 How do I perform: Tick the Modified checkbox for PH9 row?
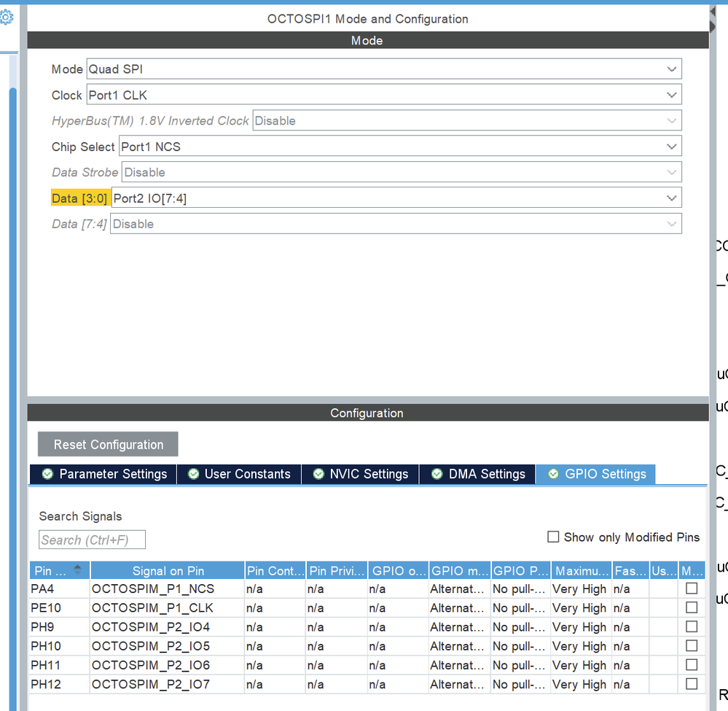click(x=692, y=626)
